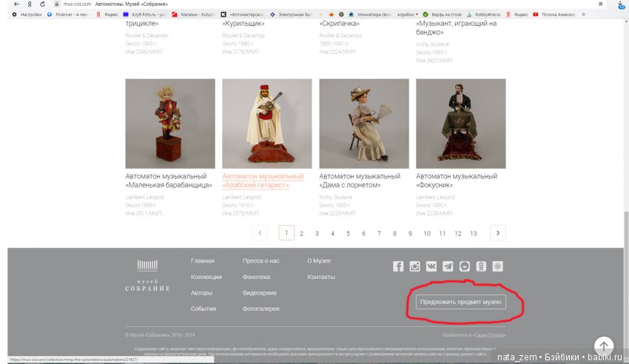Go back using the browser back arrow
The width and height of the screenshot is (629, 364).
(16, 4)
